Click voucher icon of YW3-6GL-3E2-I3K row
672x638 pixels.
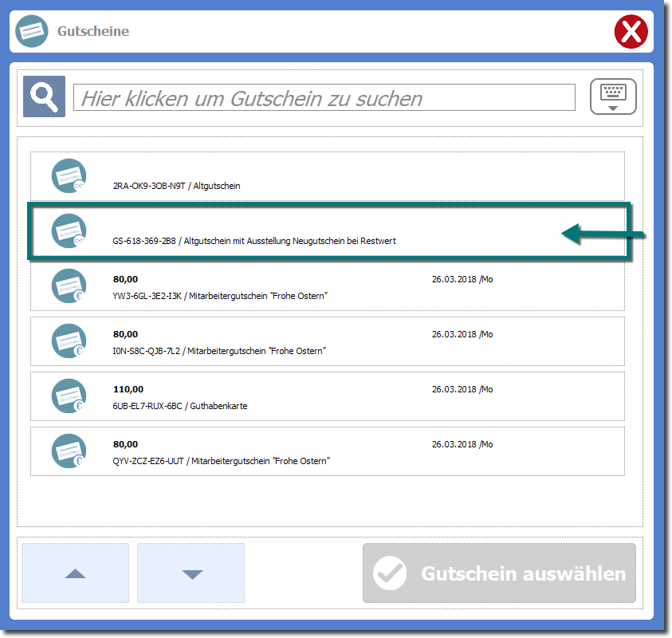pyautogui.click(x=69, y=286)
